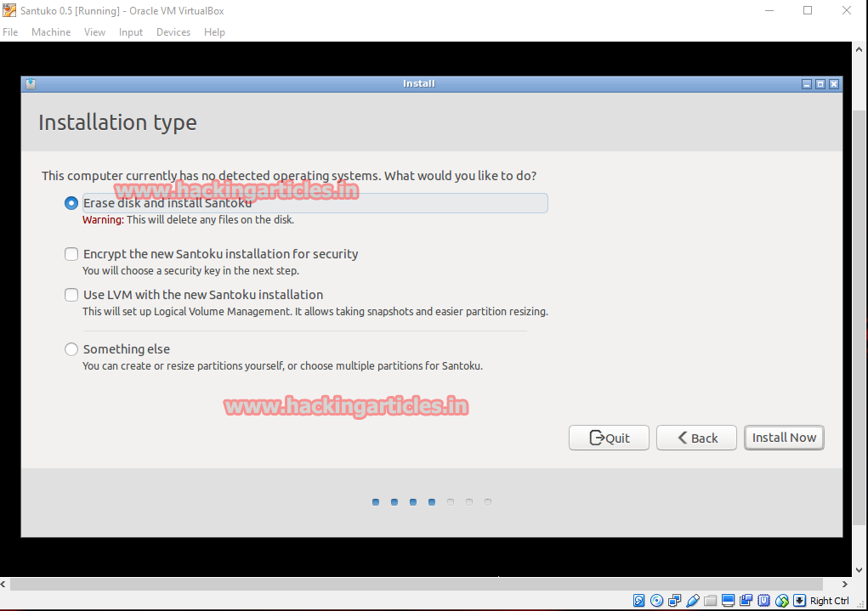Enable Use LVM with new Santoku installation
The height and width of the screenshot is (611, 868).
(71, 295)
